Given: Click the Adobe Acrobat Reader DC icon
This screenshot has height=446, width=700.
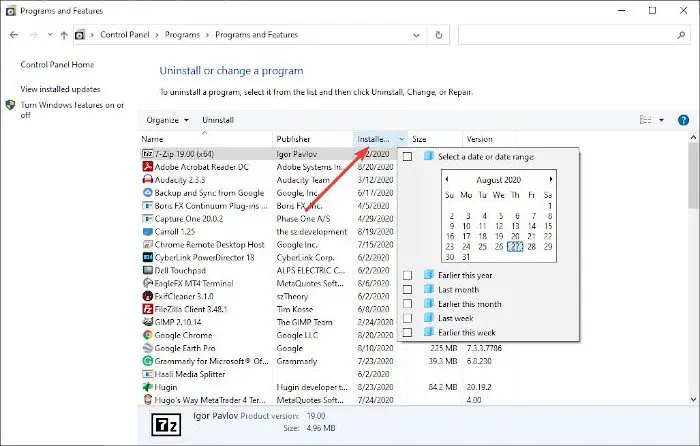Looking at the screenshot, I should coord(147,167).
